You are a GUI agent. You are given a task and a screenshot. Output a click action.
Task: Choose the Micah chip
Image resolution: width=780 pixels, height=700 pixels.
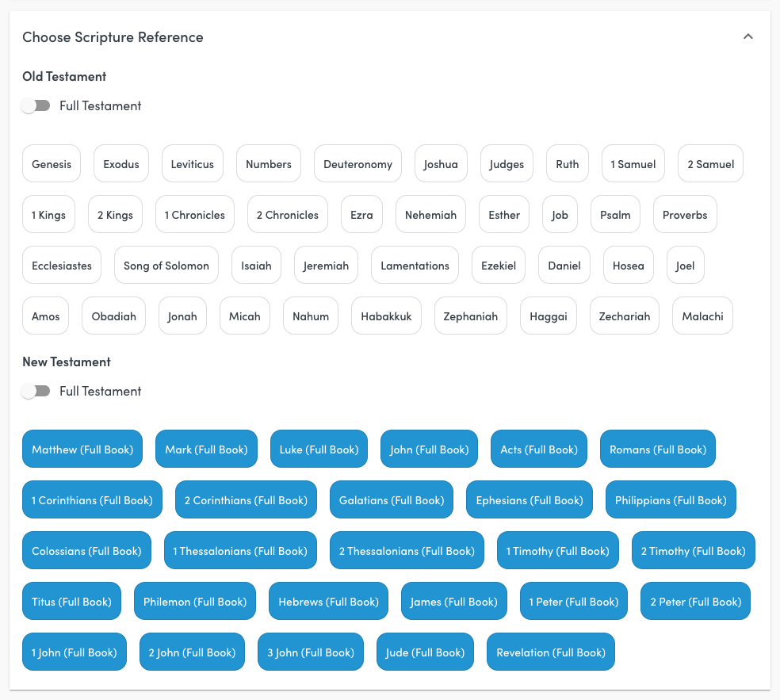[245, 316]
